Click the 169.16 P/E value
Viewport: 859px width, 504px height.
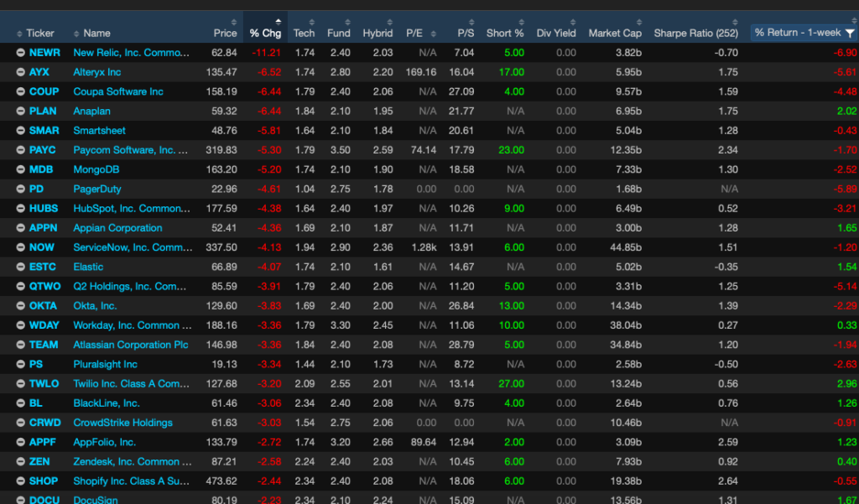pos(421,72)
